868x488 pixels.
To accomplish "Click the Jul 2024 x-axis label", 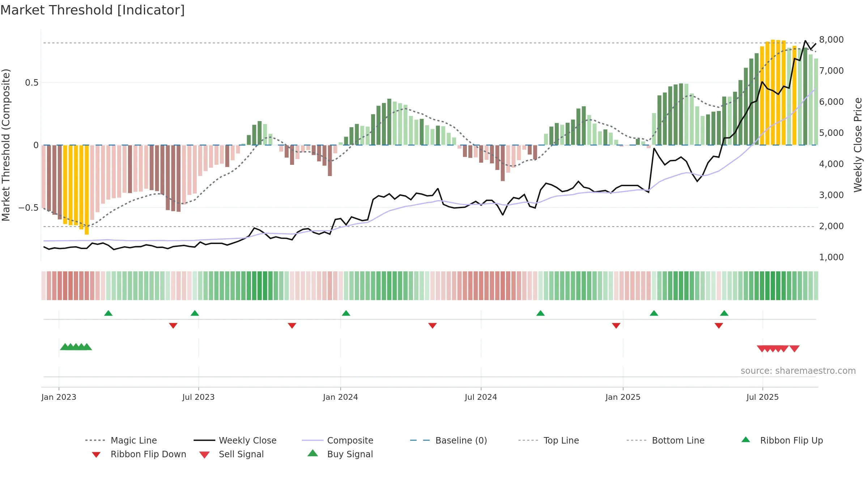I will click(481, 397).
